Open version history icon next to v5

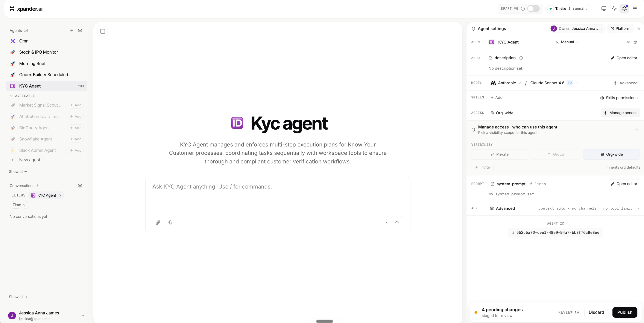click(x=635, y=42)
